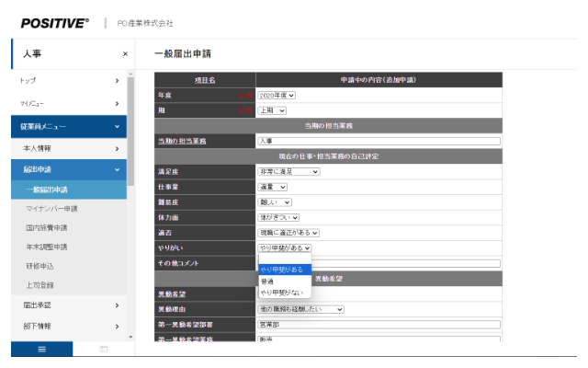Open 研修申込 in the sidebar
Image resolution: width=588 pixels, height=368 pixels.
click(x=40, y=266)
